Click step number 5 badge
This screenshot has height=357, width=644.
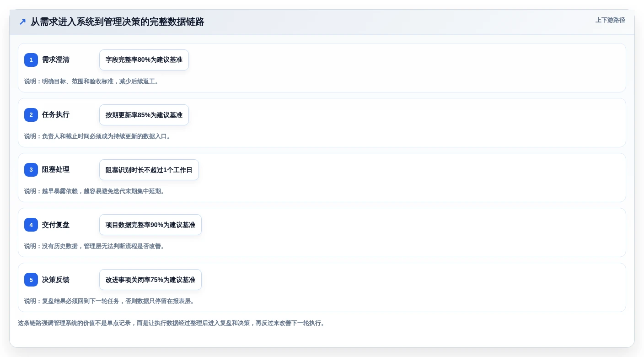click(x=31, y=280)
